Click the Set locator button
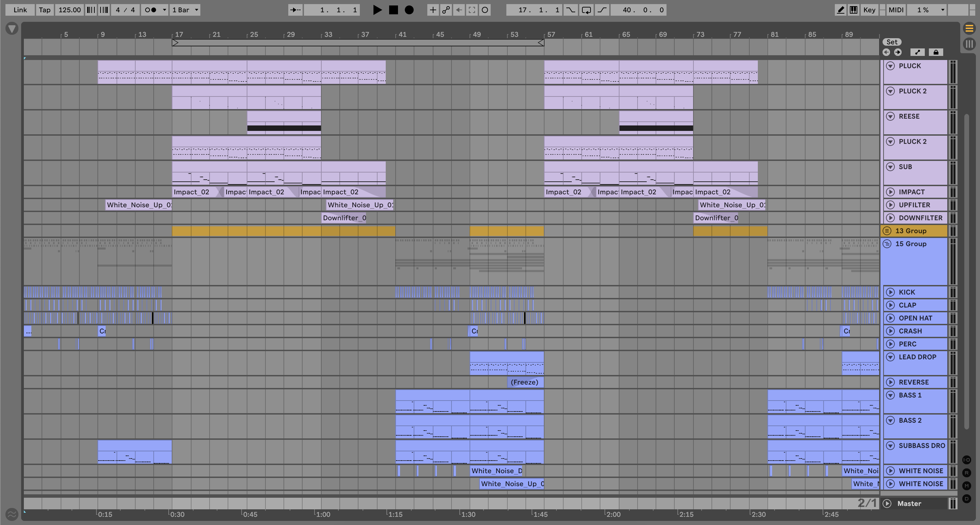This screenshot has height=525, width=980. (892, 42)
